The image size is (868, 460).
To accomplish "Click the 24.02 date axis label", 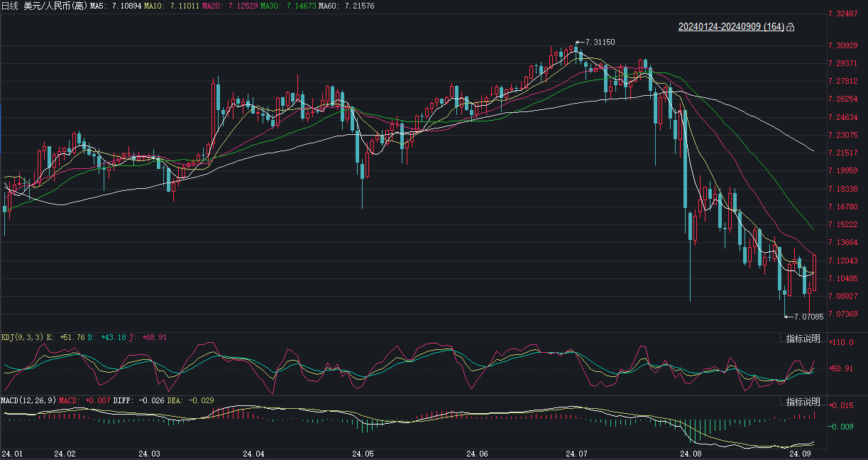I will 65,453.
